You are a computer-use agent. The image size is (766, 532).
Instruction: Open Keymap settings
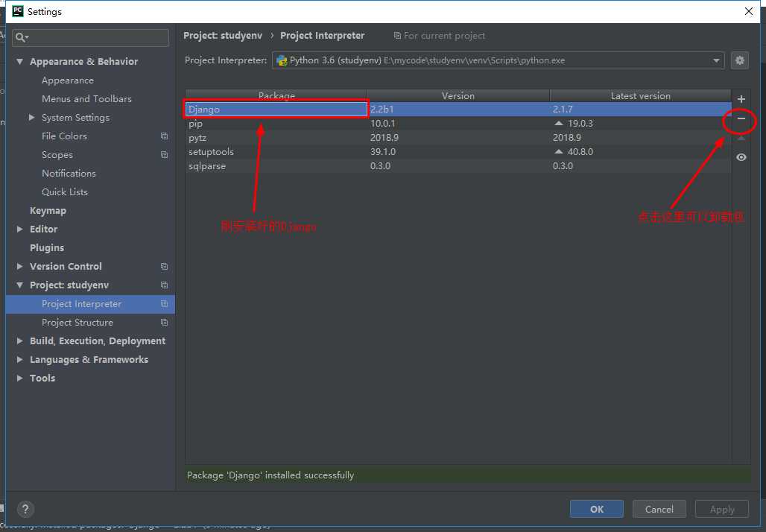[x=48, y=211]
